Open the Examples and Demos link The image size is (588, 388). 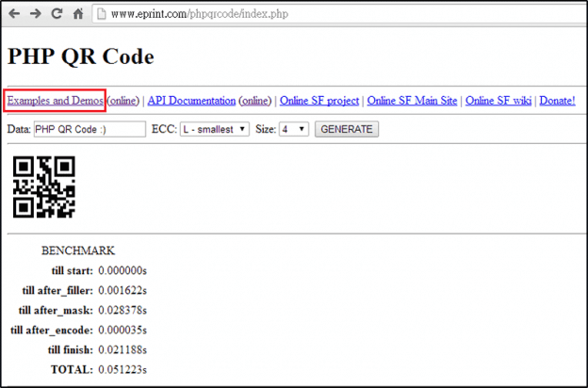coord(56,100)
